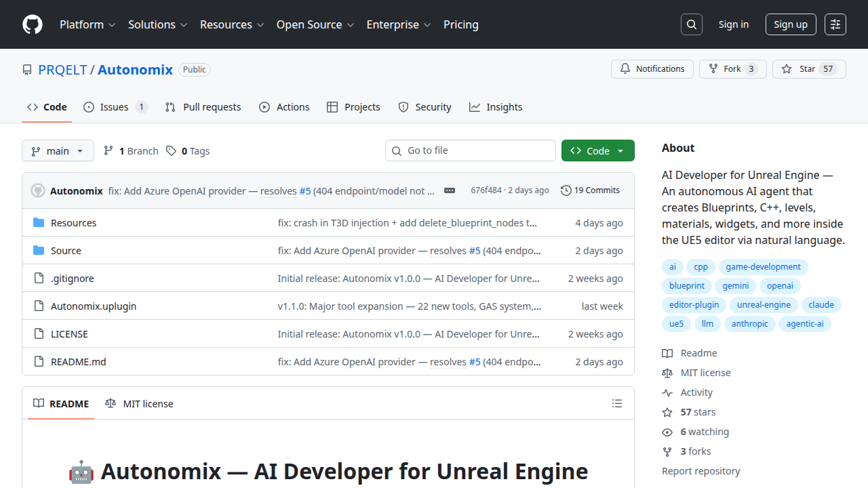Click the Star button
The height and width of the screenshot is (488, 868).
pyautogui.click(x=809, y=69)
